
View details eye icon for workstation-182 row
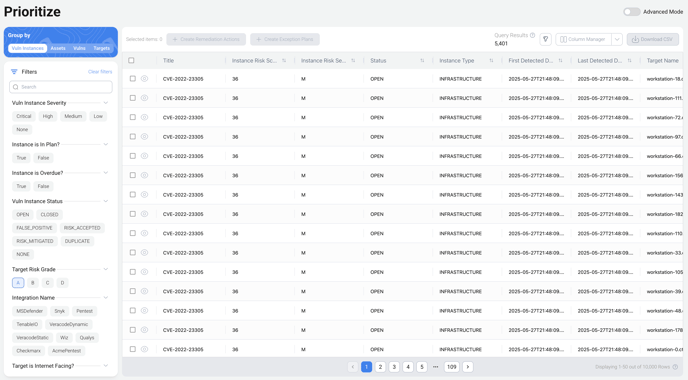(144, 214)
